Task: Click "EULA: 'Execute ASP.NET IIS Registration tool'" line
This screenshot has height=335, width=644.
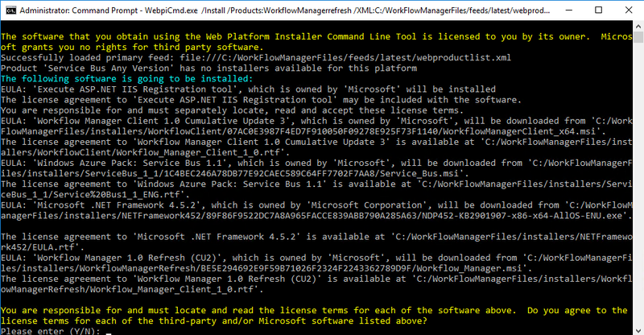Action: pyautogui.click(x=248, y=89)
